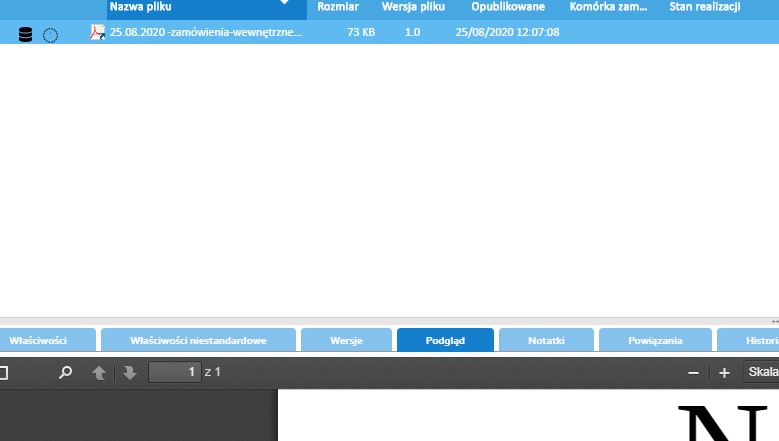Go to previous page arrow
Screen dimensions: 779x441
(x=99, y=372)
